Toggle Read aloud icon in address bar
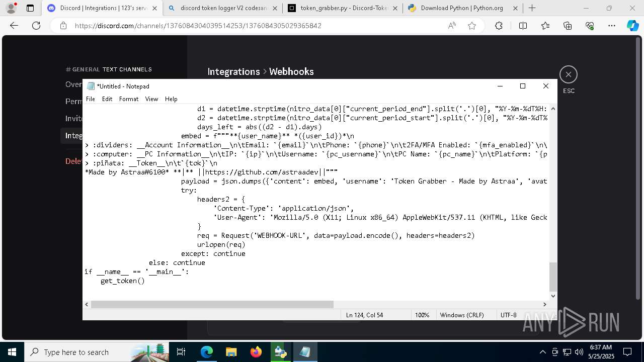This screenshot has height=362, width=644. (x=452, y=26)
